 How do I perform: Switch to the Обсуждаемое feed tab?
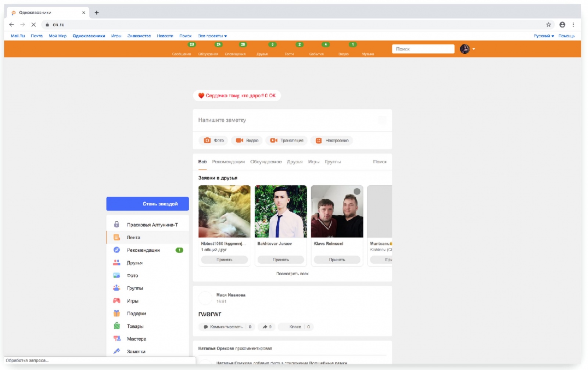[266, 162]
